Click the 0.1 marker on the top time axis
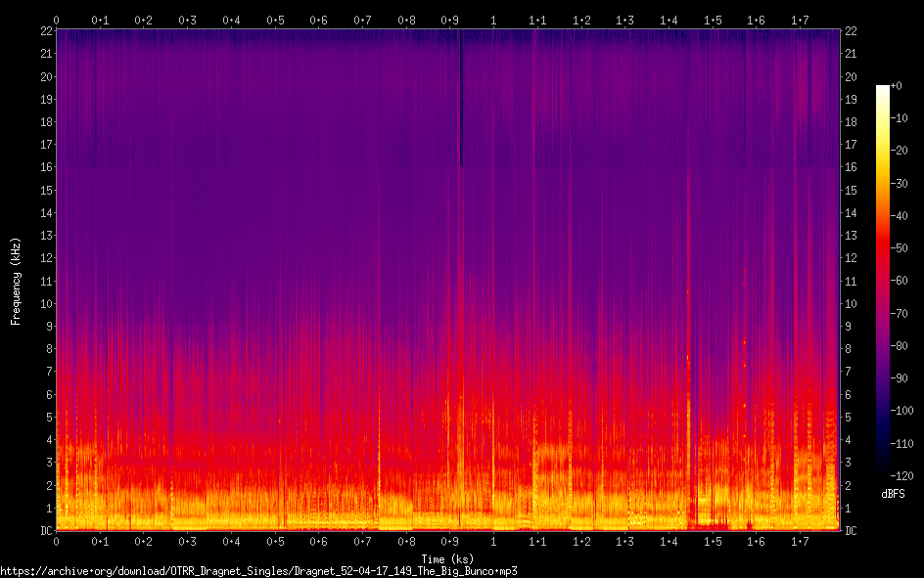Viewport: 924px width, 578px height. (100, 20)
